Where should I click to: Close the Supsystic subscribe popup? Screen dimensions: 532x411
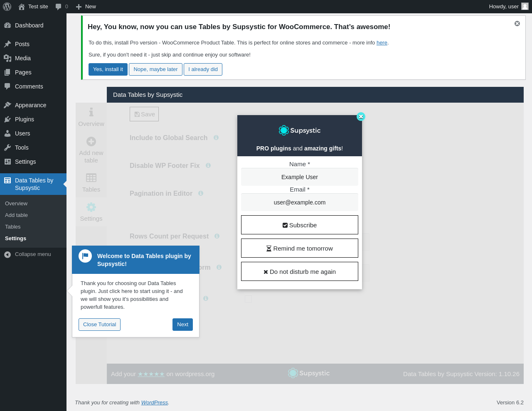[x=361, y=117]
